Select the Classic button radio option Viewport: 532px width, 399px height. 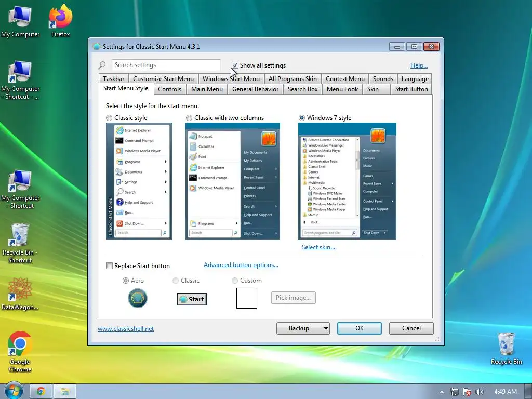pos(176,281)
